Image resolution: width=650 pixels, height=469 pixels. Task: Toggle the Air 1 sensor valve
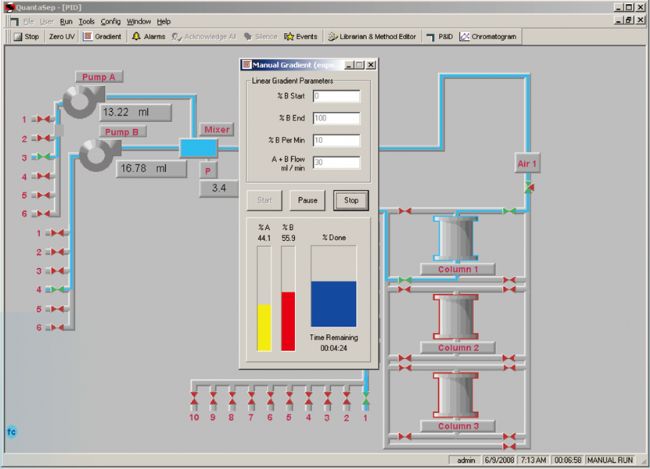tap(528, 187)
